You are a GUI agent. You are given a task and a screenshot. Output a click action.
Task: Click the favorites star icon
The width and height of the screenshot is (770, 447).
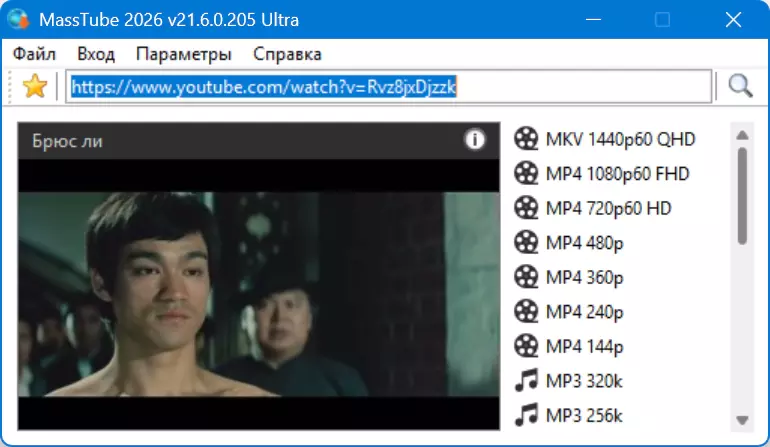35,86
